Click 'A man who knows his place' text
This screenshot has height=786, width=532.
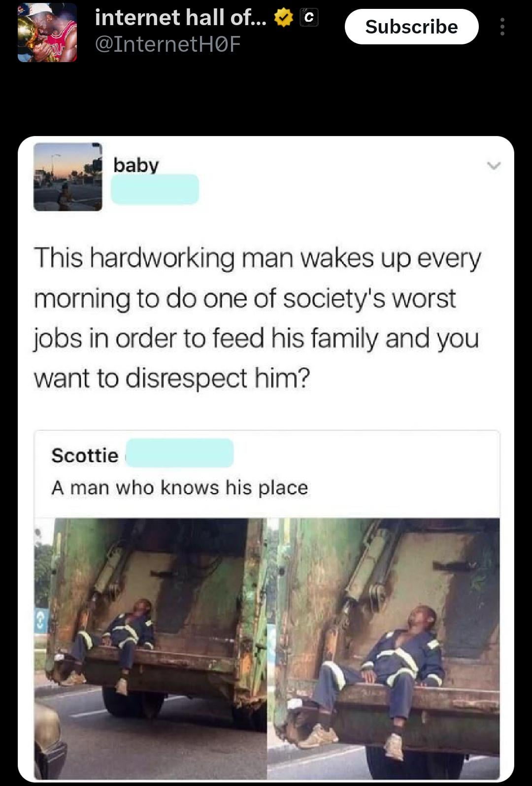(x=180, y=487)
